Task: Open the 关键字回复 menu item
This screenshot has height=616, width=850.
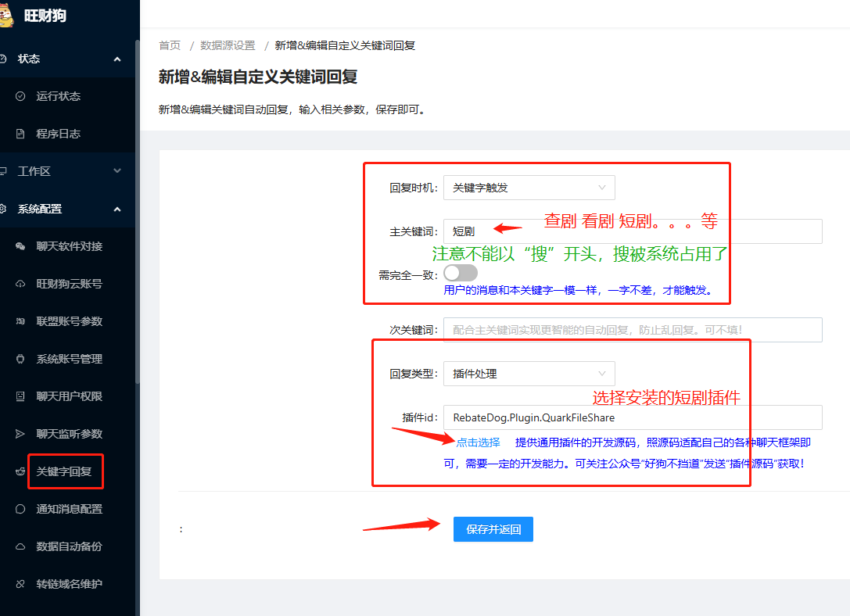Action: click(x=64, y=471)
